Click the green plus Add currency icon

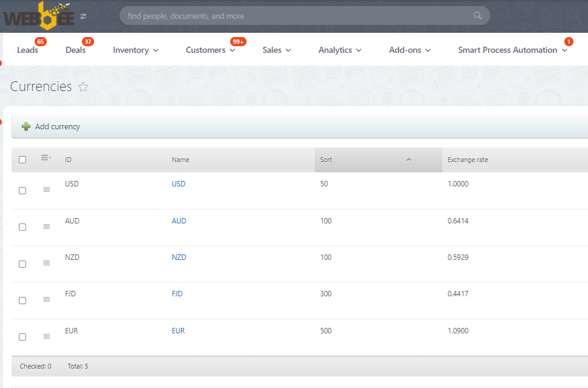pyautogui.click(x=26, y=126)
